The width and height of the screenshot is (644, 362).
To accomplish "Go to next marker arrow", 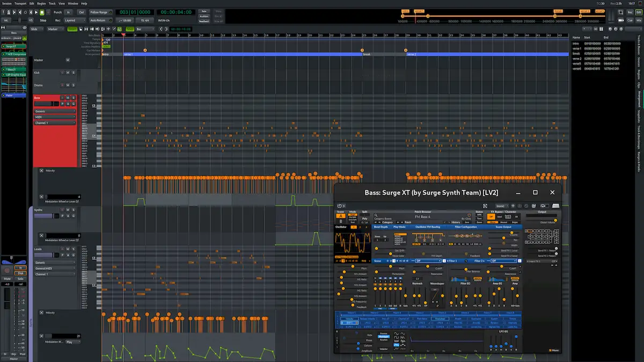I will pos(166,28).
